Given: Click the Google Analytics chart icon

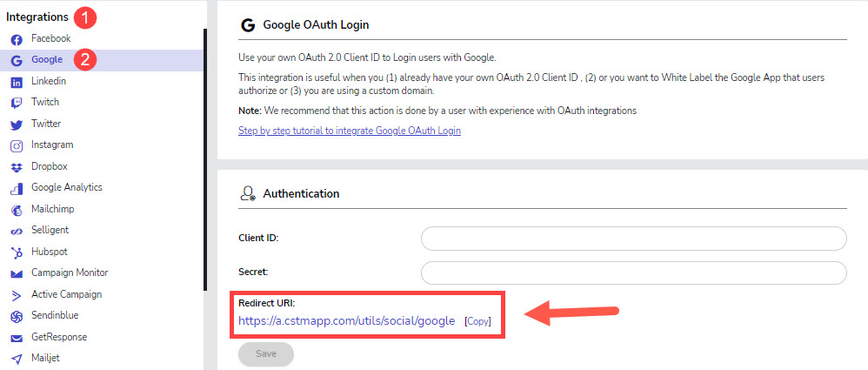Looking at the screenshot, I should pyautogui.click(x=17, y=189).
